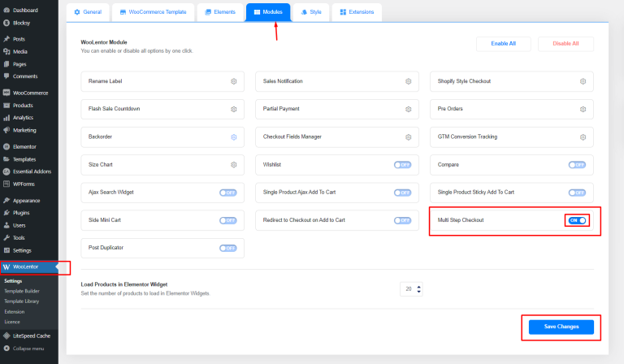Switch to the Elements tab
The height and width of the screenshot is (364, 624).
tap(220, 12)
